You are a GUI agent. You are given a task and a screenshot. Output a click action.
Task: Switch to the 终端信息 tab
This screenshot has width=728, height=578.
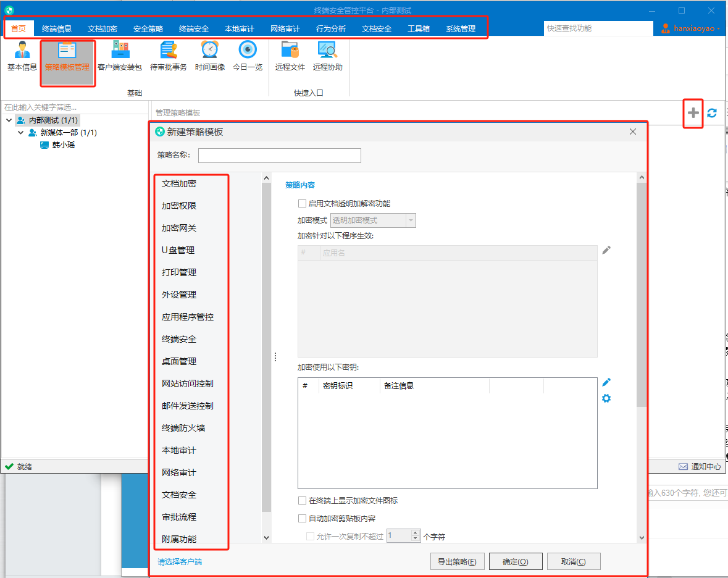[x=57, y=28]
